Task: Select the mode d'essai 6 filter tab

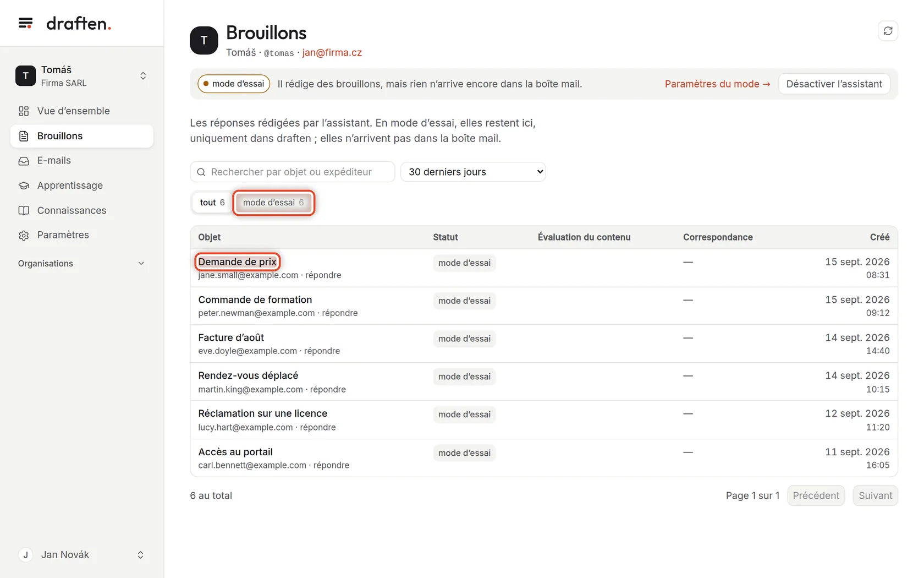Action: (x=273, y=203)
